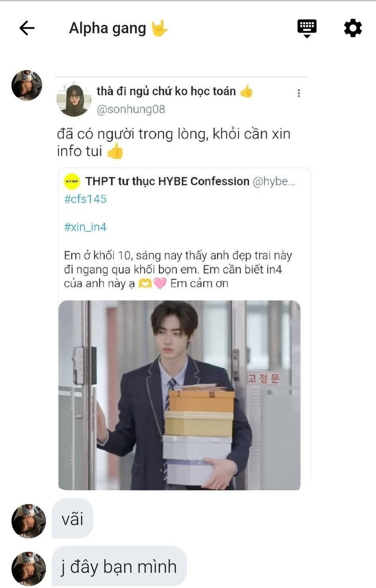This screenshot has width=376, height=588.
Task: Tap avatar next to "vãi" message
Action: tap(28, 521)
